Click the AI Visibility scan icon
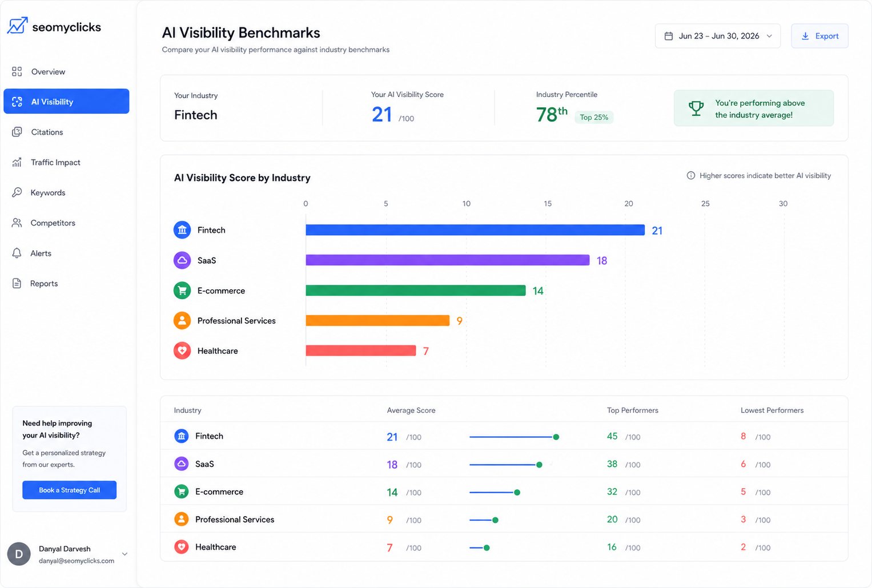Image resolution: width=872 pixels, height=588 pixels. pos(17,102)
